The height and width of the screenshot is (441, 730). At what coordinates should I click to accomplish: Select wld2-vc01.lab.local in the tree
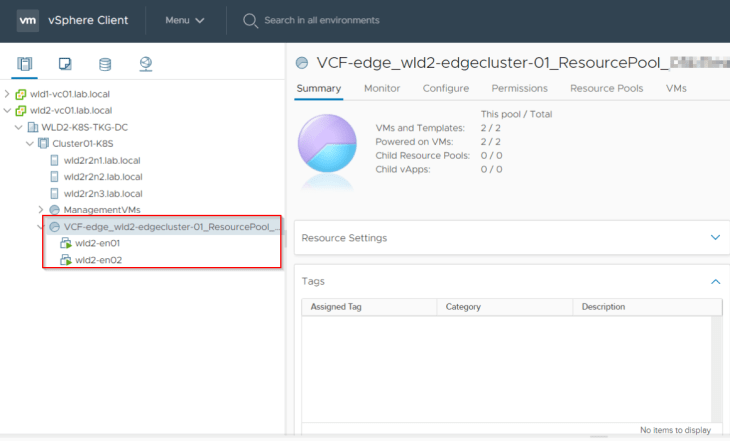tap(71, 110)
